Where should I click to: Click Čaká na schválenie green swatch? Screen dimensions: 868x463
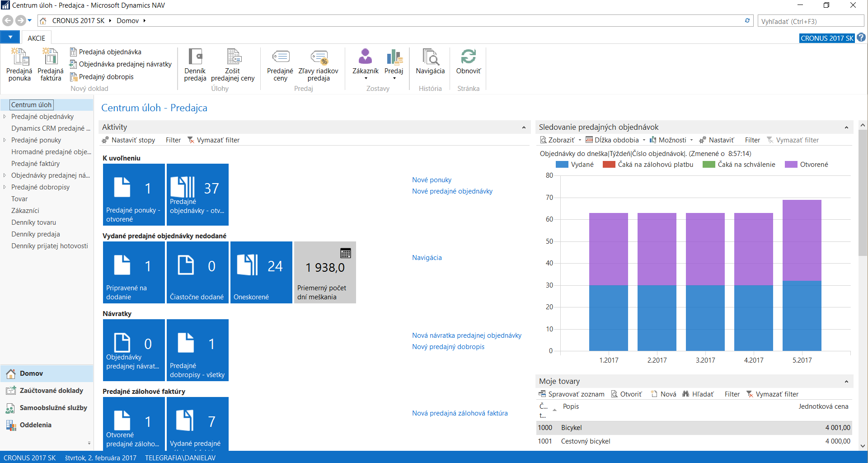point(708,165)
